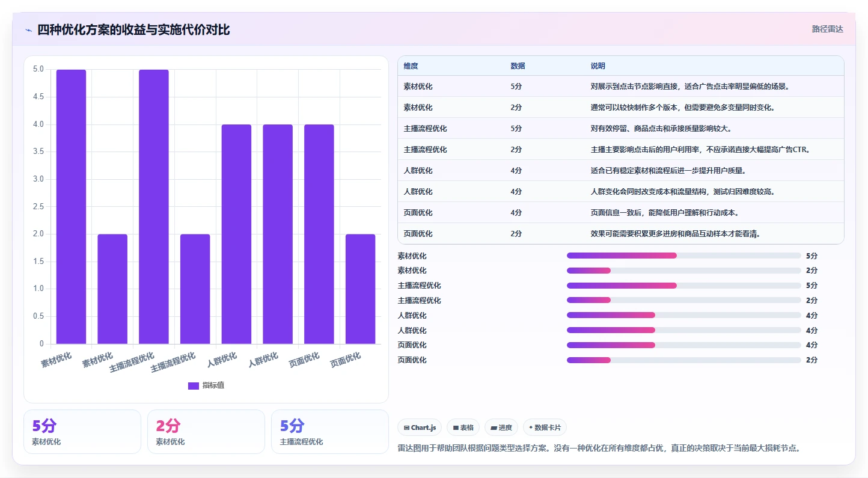868x478 pixels.
Task: Click the row describing 有效停留、商品点击和承接质量
Action: (x=621, y=128)
